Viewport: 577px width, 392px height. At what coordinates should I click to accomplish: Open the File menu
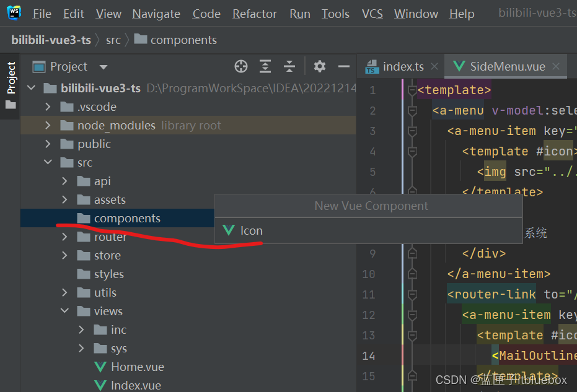[x=42, y=14]
